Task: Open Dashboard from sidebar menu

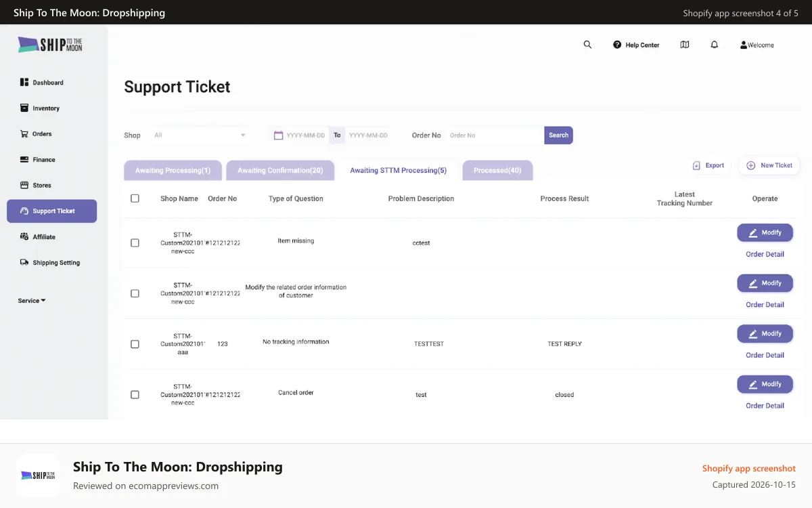Action: (x=48, y=83)
